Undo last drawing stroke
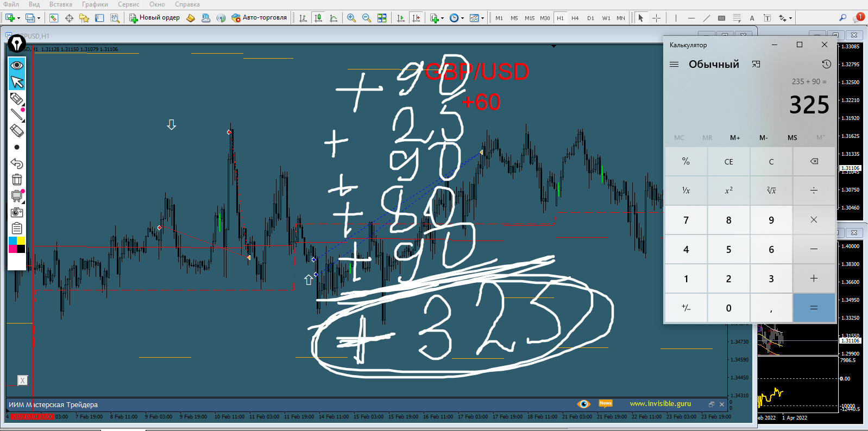This screenshot has width=868, height=431. pyautogui.click(x=17, y=163)
